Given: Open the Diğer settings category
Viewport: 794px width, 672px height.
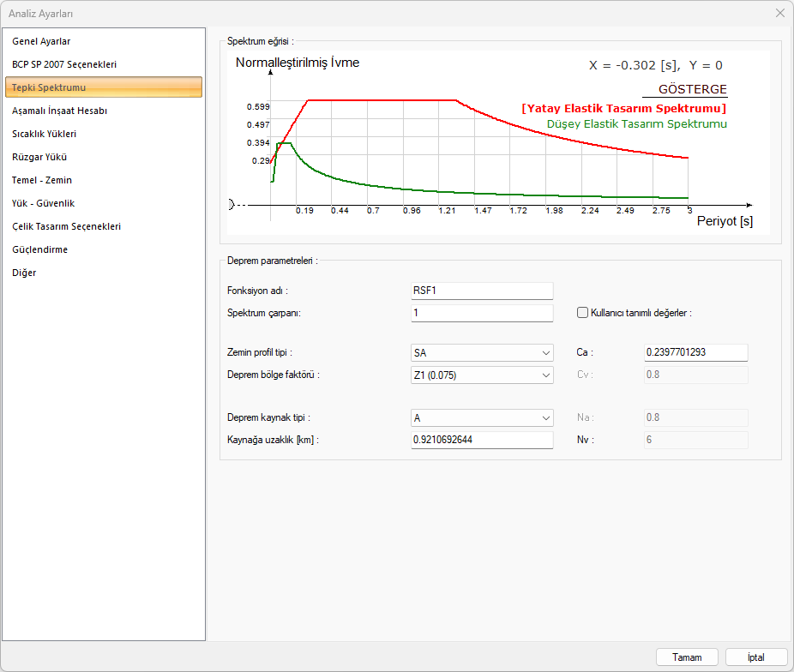Looking at the screenshot, I should (24, 273).
